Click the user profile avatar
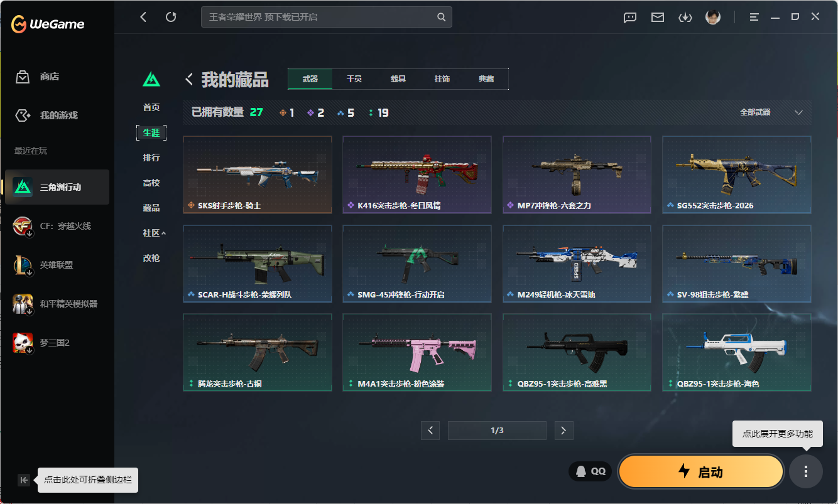838x504 pixels. pyautogui.click(x=712, y=18)
